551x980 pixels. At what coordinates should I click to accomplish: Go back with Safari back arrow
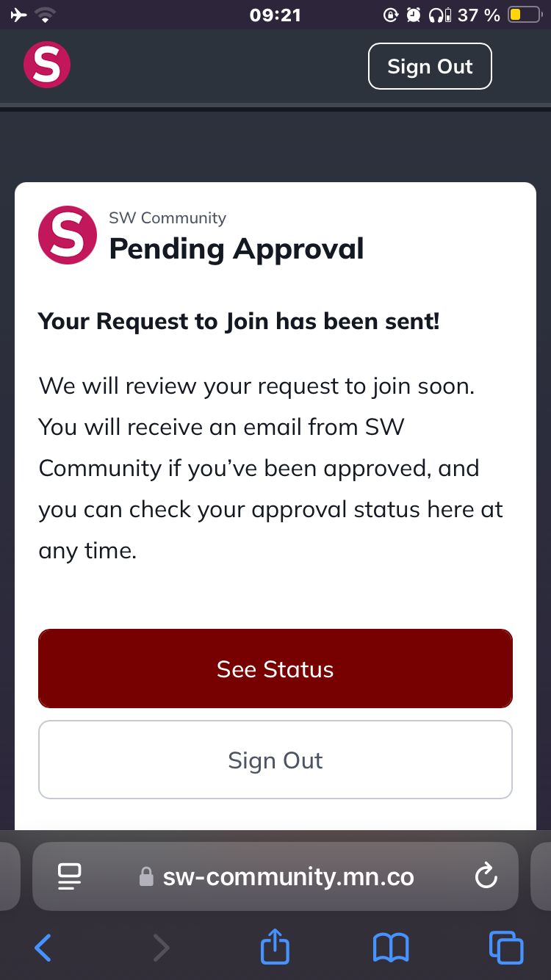point(43,948)
